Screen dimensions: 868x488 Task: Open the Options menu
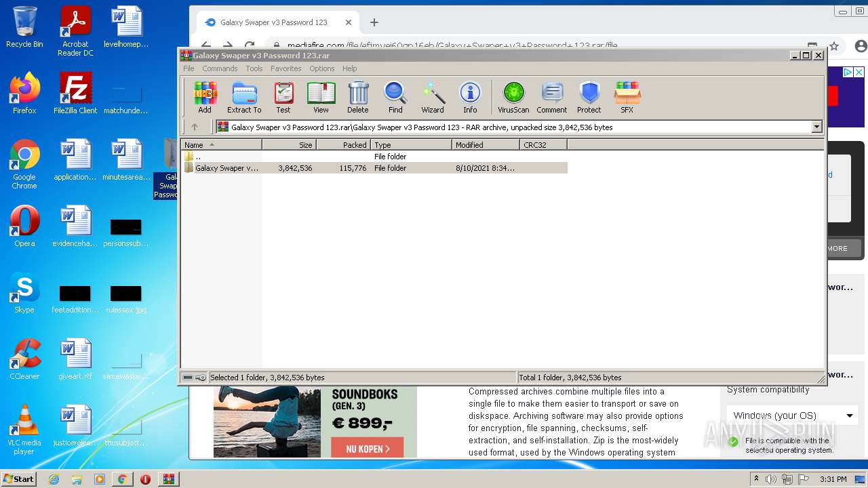pos(322,68)
